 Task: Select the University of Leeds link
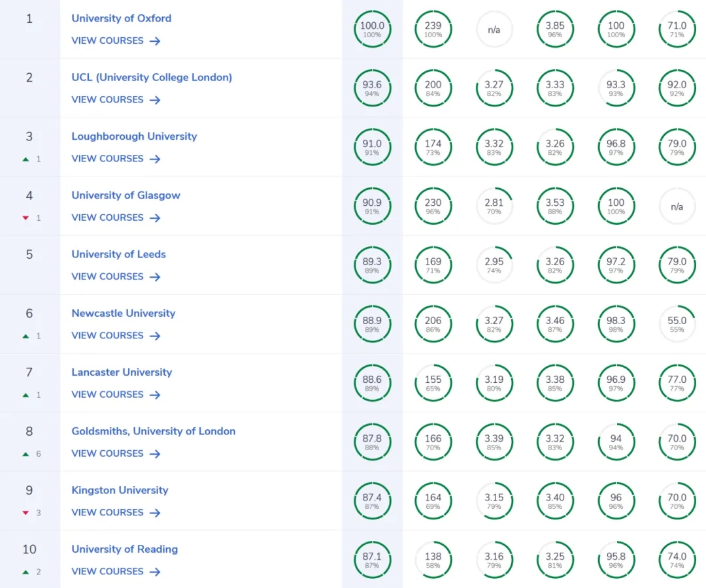click(118, 254)
